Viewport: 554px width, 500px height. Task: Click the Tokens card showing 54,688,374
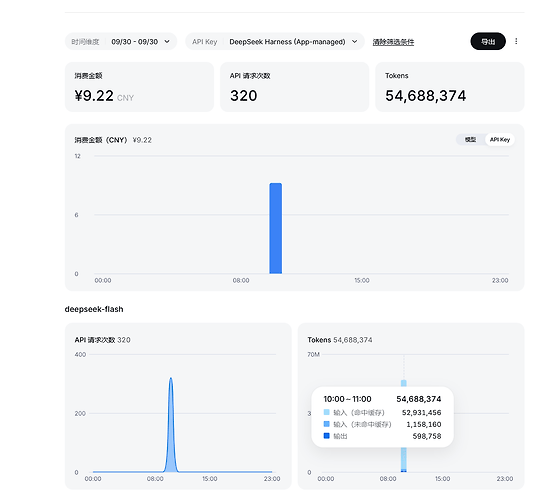[x=449, y=87]
